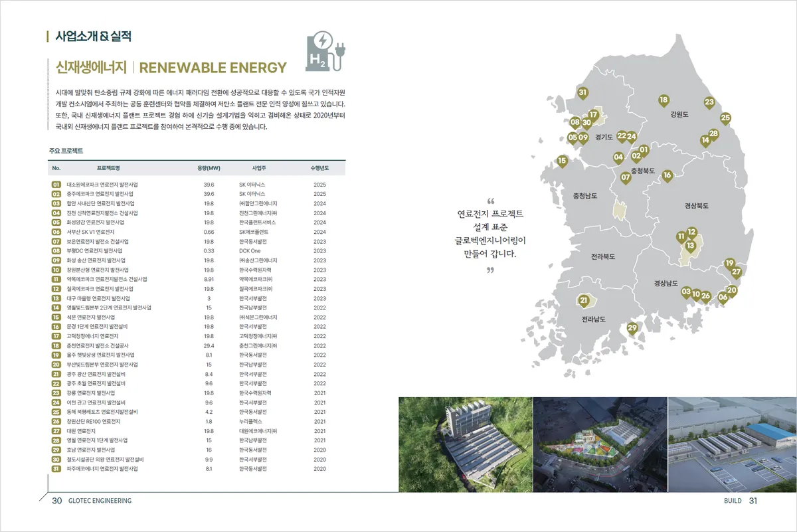This screenshot has width=797, height=532.
Task: Select map pin 04 south of 경기도
Action: (618, 159)
